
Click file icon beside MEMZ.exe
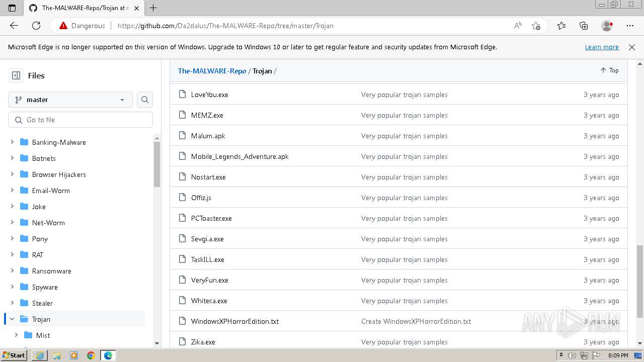182,115
